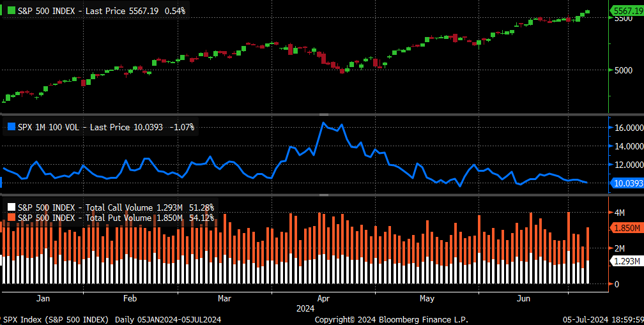Click the Feb month label on time axis
This screenshot has width=644, height=325.
[x=130, y=298]
